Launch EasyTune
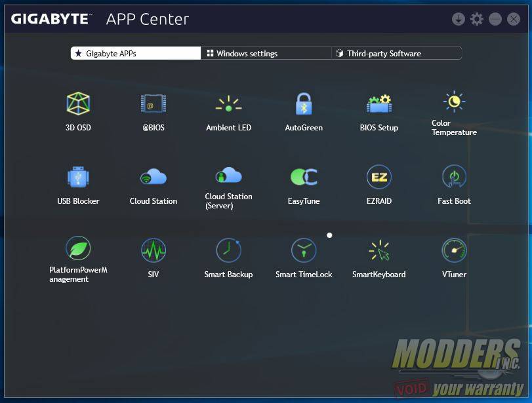This screenshot has width=532, height=403. coord(303,177)
